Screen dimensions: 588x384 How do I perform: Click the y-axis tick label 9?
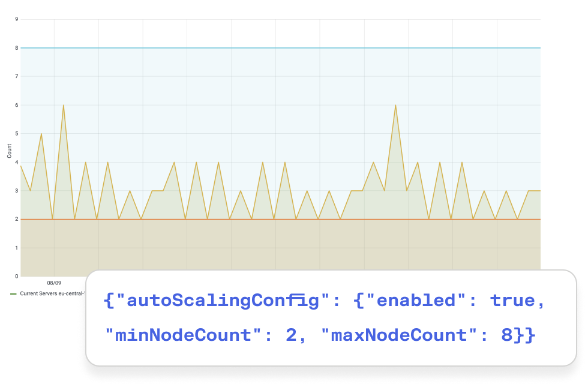[x=16, y=19]
